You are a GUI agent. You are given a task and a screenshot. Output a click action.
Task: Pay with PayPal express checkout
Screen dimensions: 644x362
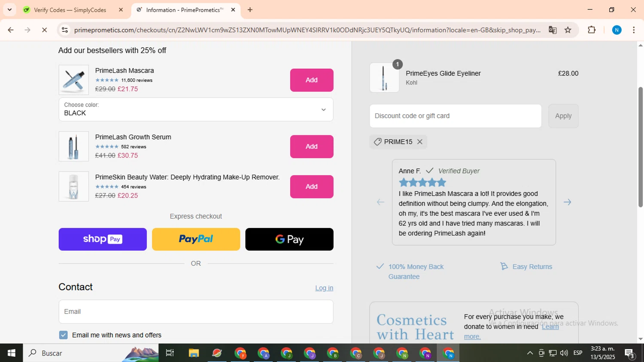tap(196, 239)
